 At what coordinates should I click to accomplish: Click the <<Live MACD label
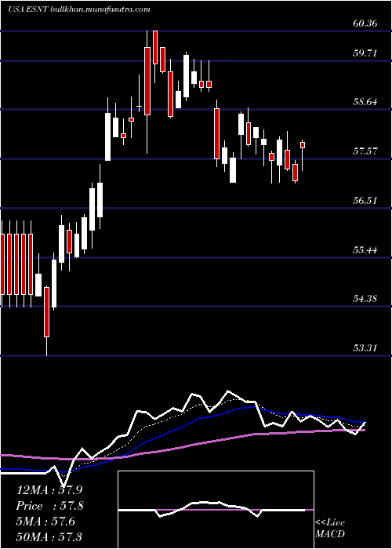pyautogui.click(x=330, y=528)
